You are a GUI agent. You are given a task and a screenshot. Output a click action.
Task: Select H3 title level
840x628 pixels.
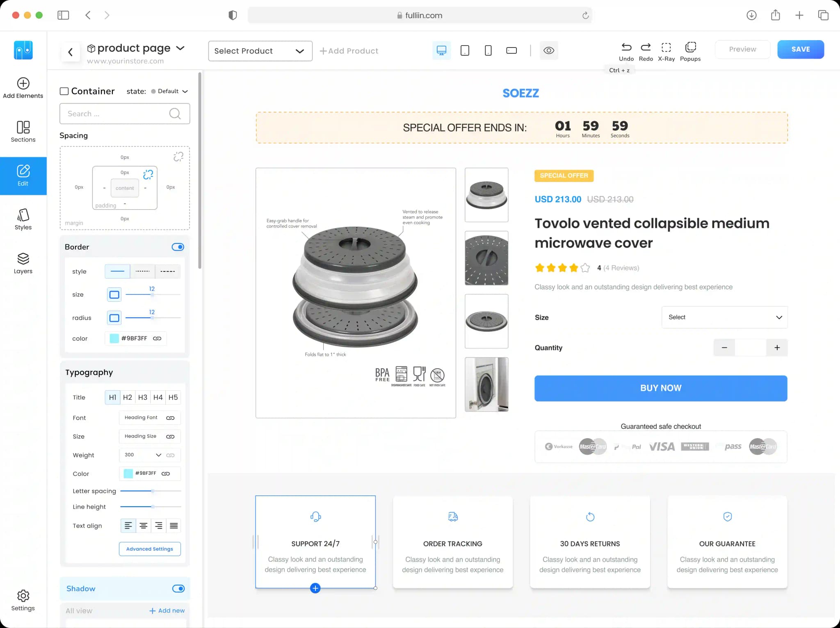(x=143, y=397)
